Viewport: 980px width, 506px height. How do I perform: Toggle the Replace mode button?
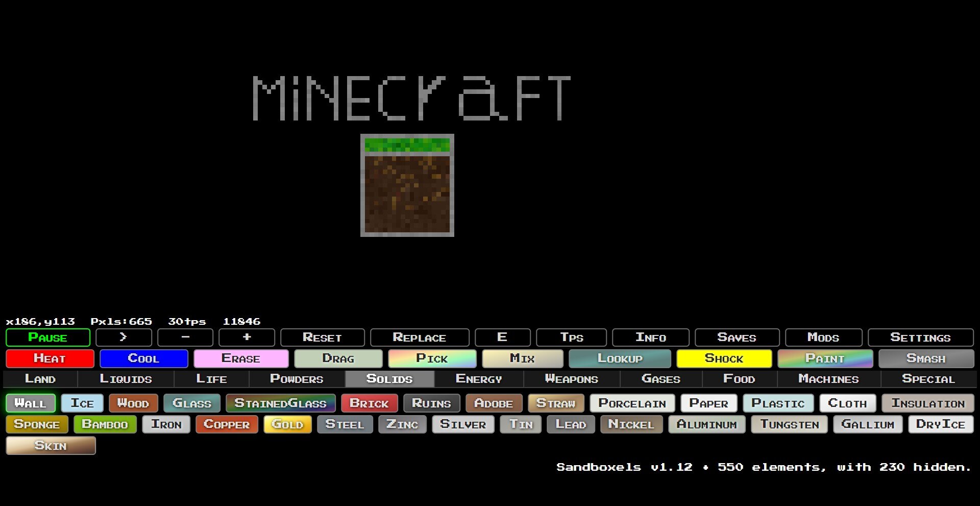[x=419, y=338]
